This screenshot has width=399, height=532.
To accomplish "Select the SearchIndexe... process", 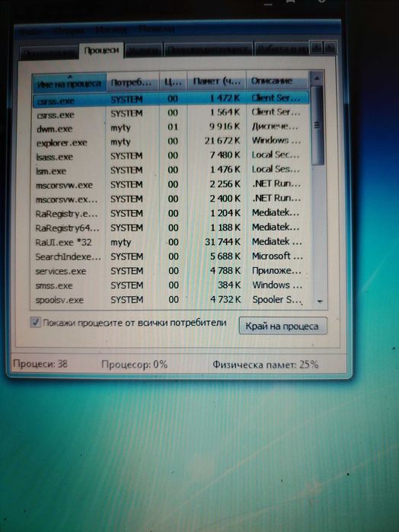I will [171, 256].
